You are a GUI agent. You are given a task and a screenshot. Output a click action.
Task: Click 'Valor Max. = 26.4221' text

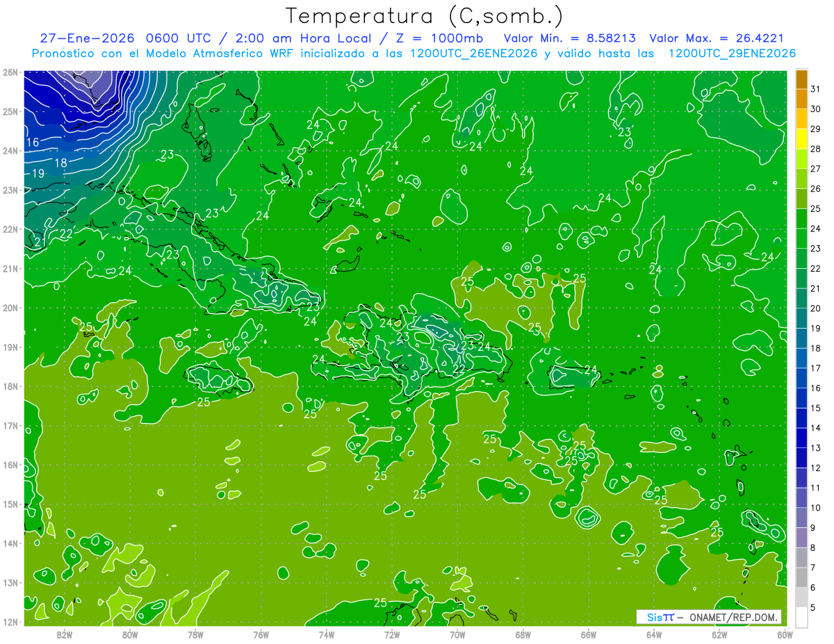pos(717,38)
